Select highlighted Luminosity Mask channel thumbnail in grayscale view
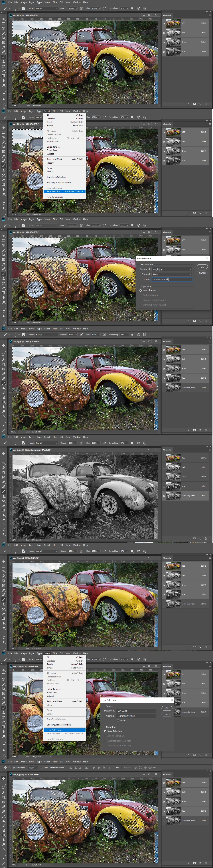The image size is (213, 868). 173,496
